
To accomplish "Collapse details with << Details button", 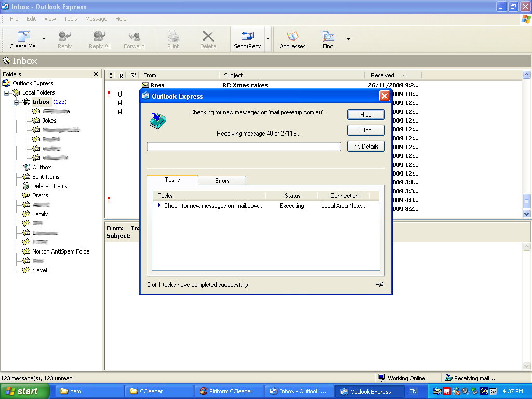I will (x=366, y=146).
